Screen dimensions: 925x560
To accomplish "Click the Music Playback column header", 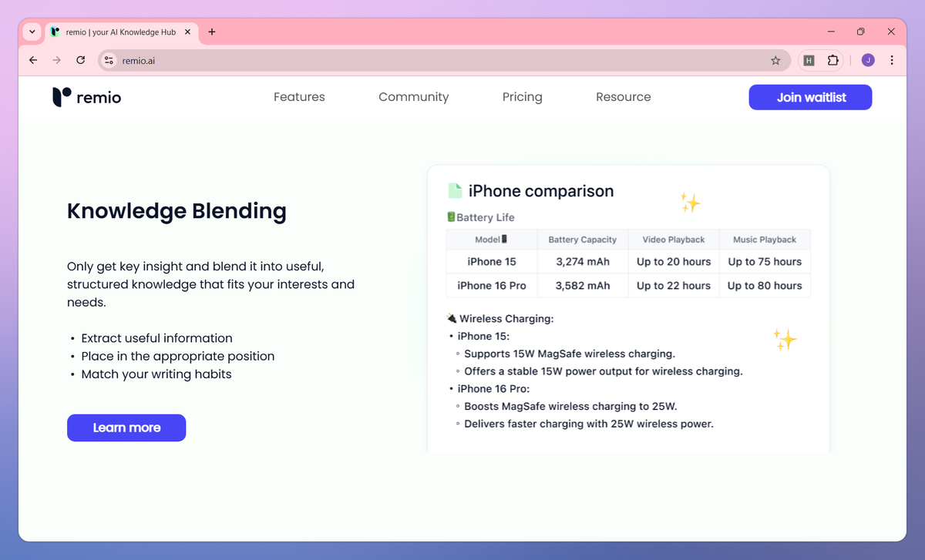I will (765, 240).
